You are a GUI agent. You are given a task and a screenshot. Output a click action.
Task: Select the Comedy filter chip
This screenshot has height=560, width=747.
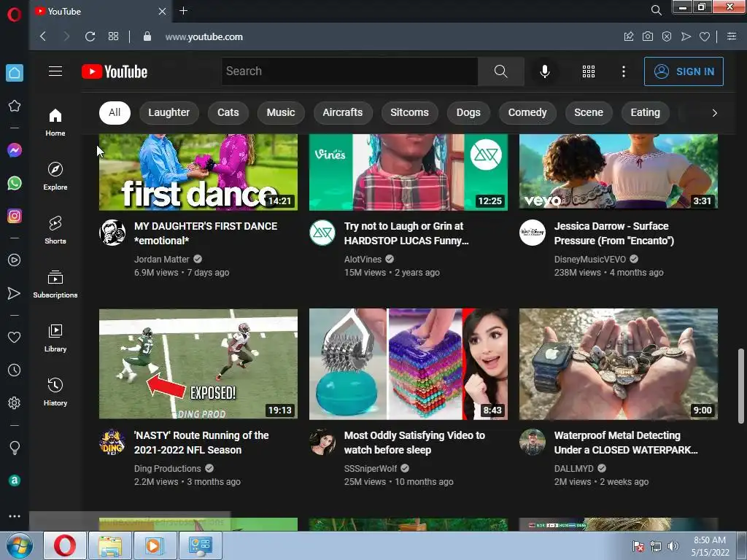527,113
